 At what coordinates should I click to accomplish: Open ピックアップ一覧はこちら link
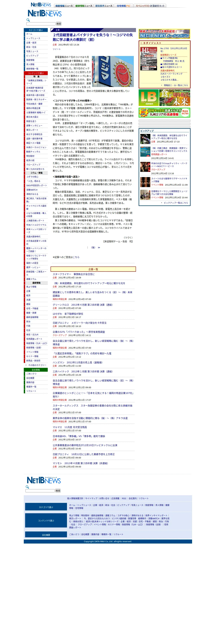176,203
